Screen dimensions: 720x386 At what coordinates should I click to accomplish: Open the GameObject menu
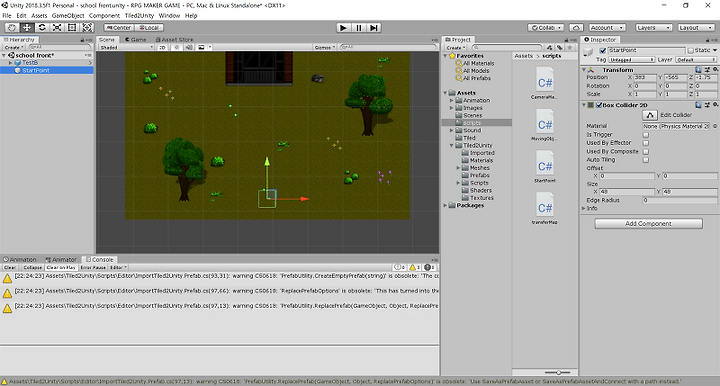[68, 16]
